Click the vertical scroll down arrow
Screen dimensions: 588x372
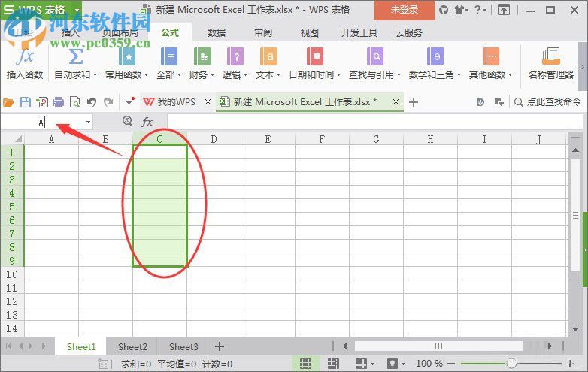(576, 329)
